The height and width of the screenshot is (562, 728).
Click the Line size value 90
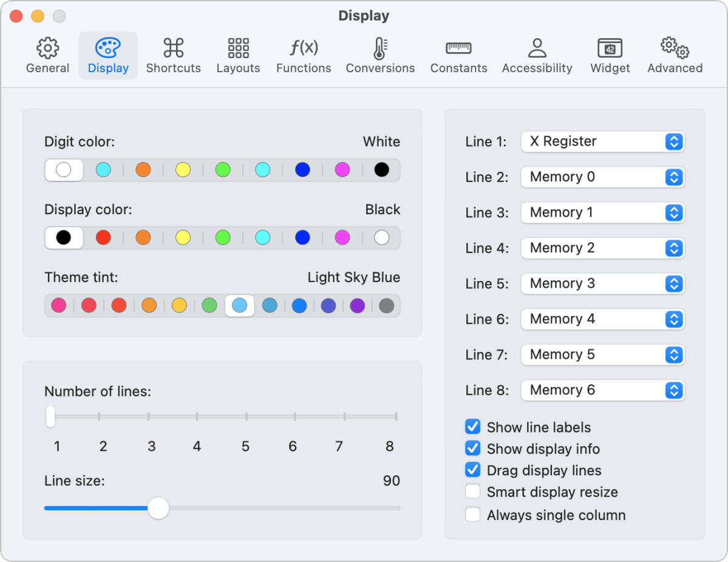pos(392,481)
